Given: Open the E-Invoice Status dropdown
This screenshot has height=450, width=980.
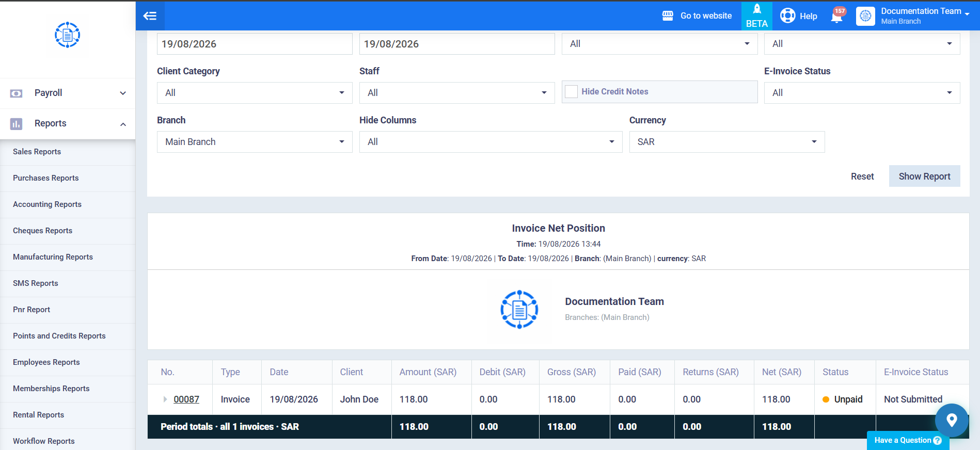Looking at the screenshot, I should pyautogui.click(x=862, y=93).
